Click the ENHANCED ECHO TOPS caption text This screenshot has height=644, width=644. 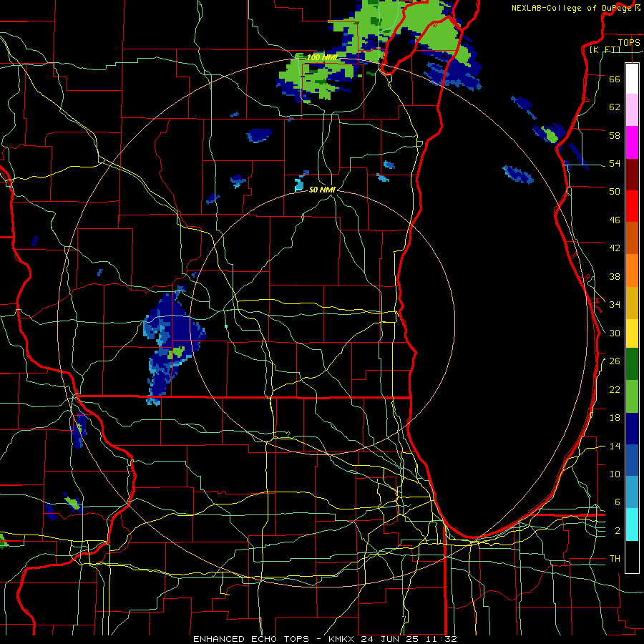(251, 639)
